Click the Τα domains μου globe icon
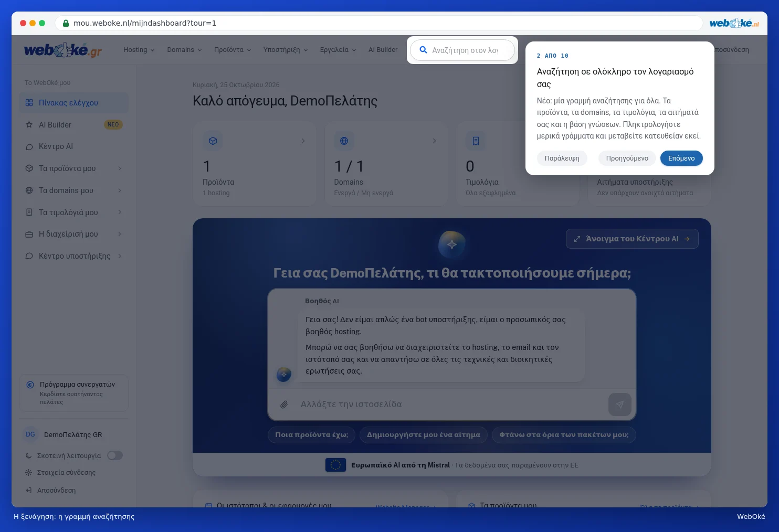This screenshot has height=532, width=779. click(x=29, y=190)
